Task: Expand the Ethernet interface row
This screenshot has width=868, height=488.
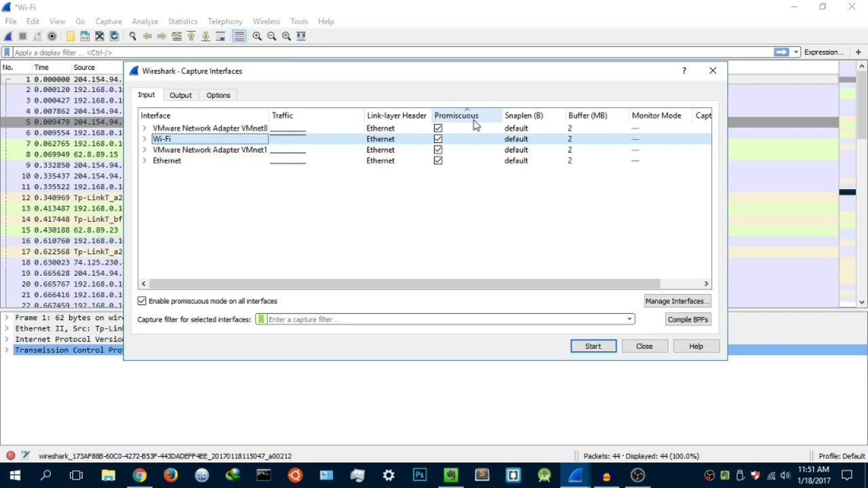Action: pos(144,161)
